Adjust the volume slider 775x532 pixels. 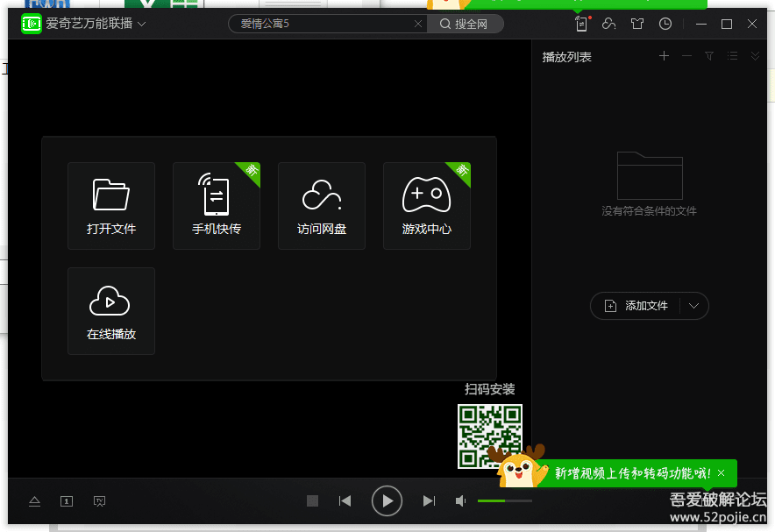point(505,500)
